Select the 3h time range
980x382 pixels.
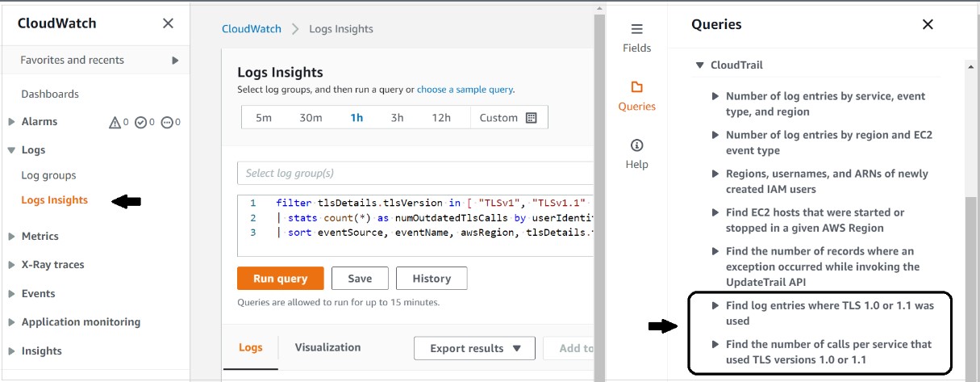tap(397, 118)
